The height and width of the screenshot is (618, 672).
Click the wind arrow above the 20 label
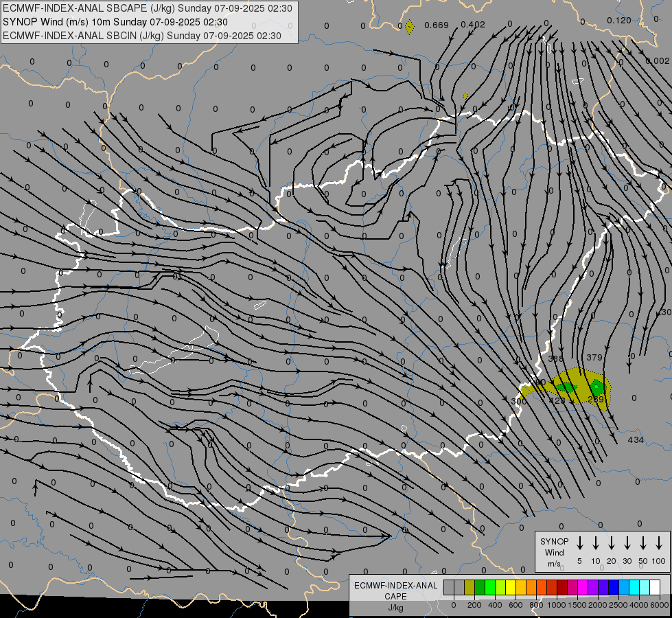pos(611,542)
